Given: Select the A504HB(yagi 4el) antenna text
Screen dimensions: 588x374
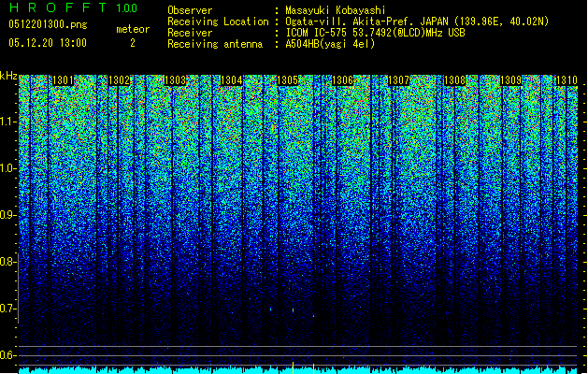Looking at the screenshot, I should [x=330, y=44].
